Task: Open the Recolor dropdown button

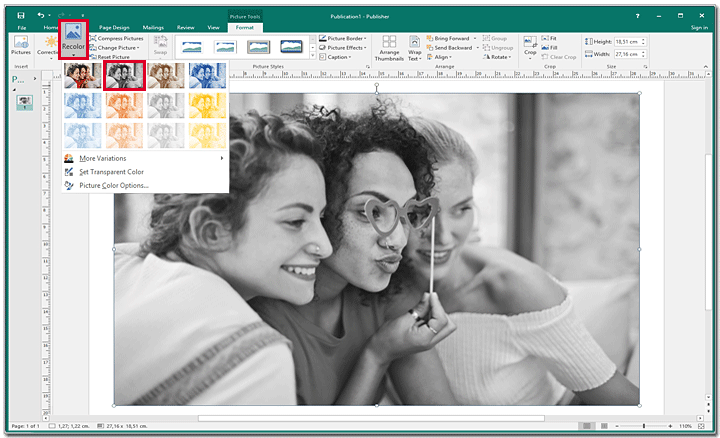Action: point(73,40)
